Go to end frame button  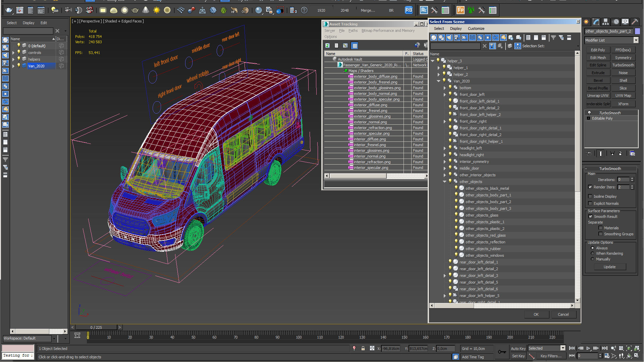[x=604, y=348]
